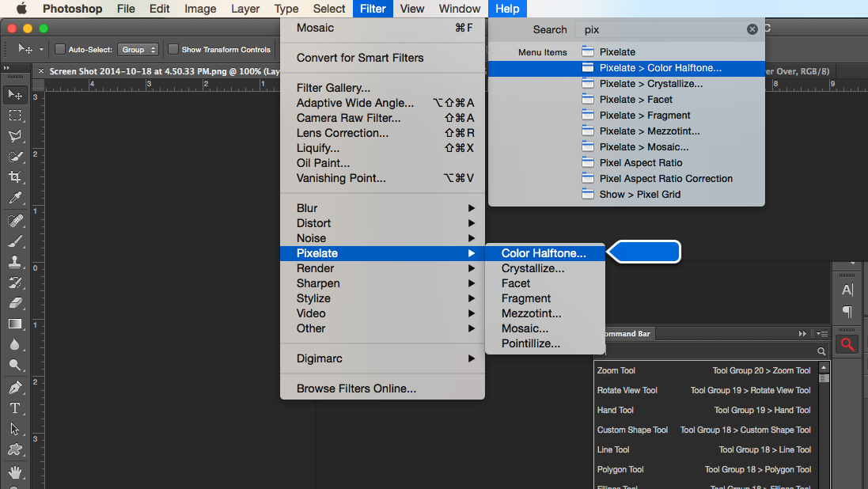868x489 pixels.
Task: Select the Clone Stamp tool
Action: click(x=15, y=262)
